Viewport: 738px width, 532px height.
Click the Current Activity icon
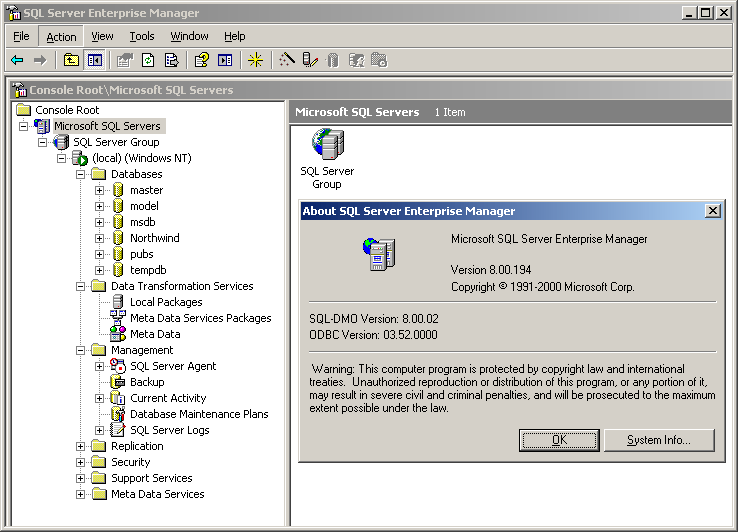(x=118, y=398)
